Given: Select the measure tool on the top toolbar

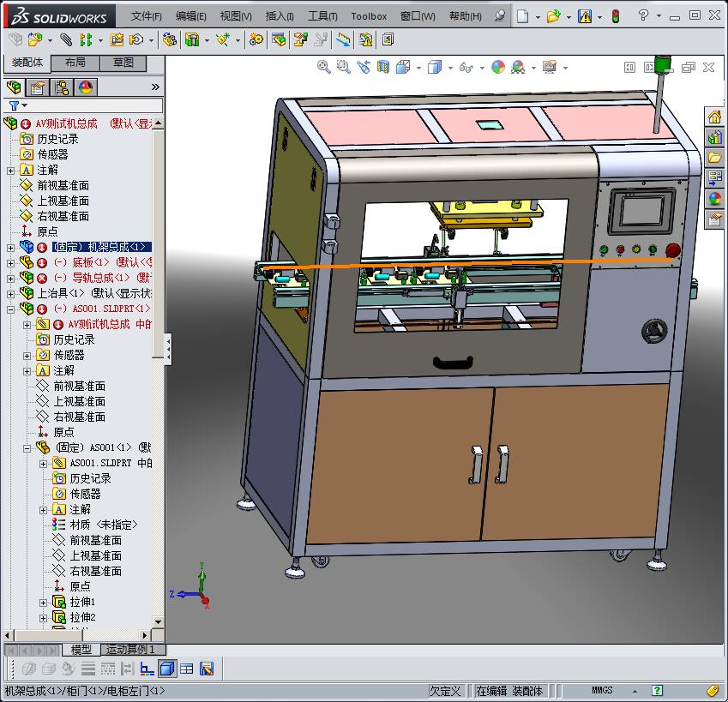Looking at the screenshot, I should pyautogui.click(x=344, y=40).
